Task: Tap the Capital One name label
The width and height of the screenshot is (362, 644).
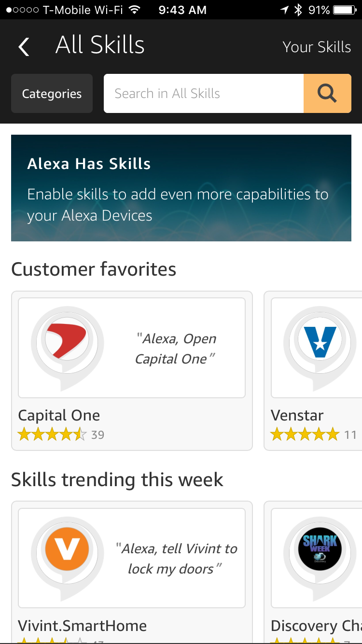Action: (x=58, y=415)
